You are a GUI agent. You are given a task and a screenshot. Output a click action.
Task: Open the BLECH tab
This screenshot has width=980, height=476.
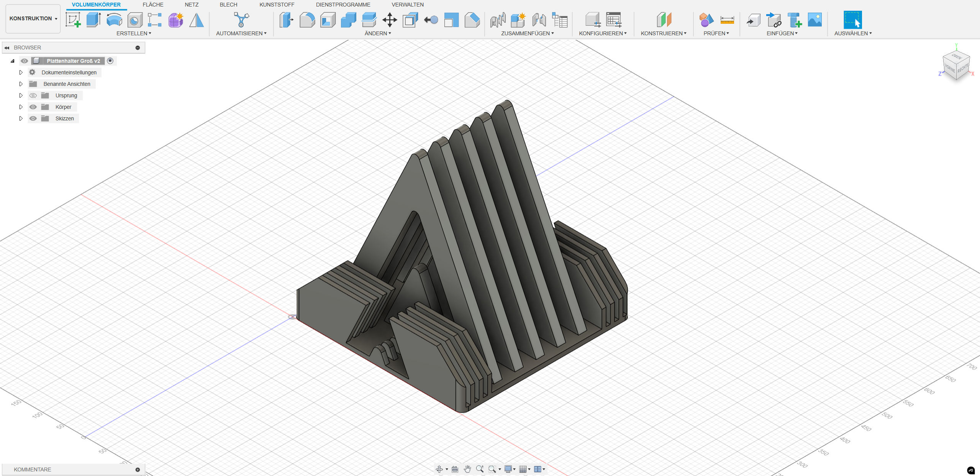tap(228, 5)
